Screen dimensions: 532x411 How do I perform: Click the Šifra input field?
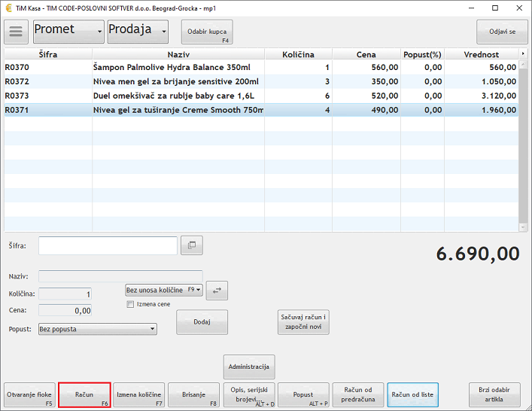point(108,245)
